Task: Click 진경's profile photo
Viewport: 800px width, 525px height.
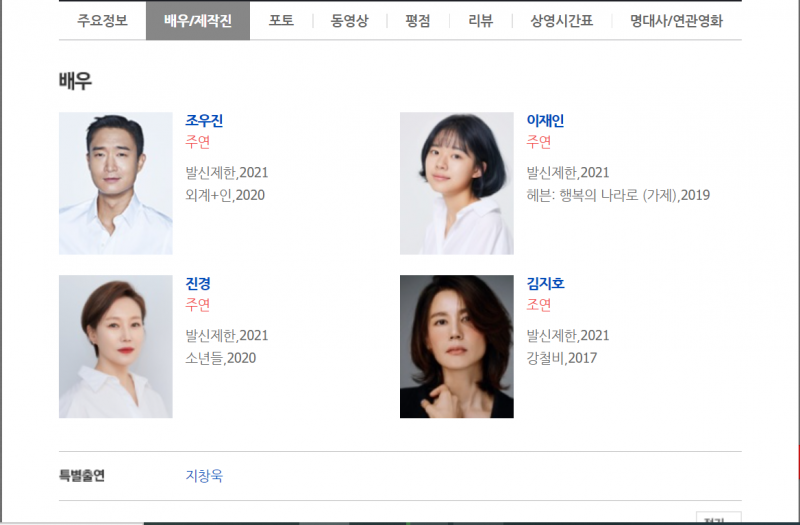Action: tap(116, 346)
